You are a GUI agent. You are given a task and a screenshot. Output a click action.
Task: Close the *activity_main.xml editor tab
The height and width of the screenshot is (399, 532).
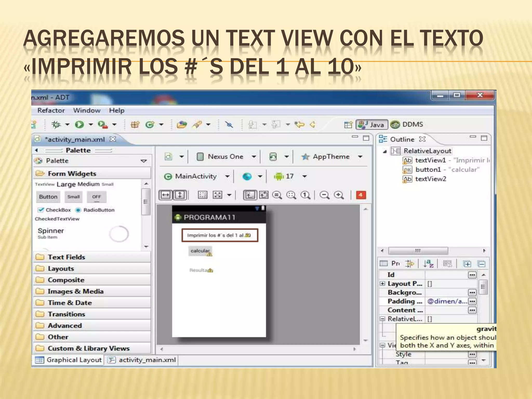pyautogui.click(x=113, y=139)
